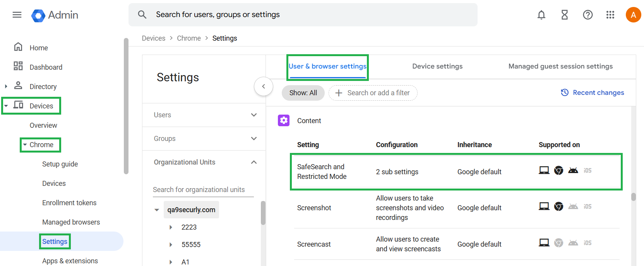644x266 pixels.
Task: Open the tasks hourglass icon
Action: pos(565,15)
